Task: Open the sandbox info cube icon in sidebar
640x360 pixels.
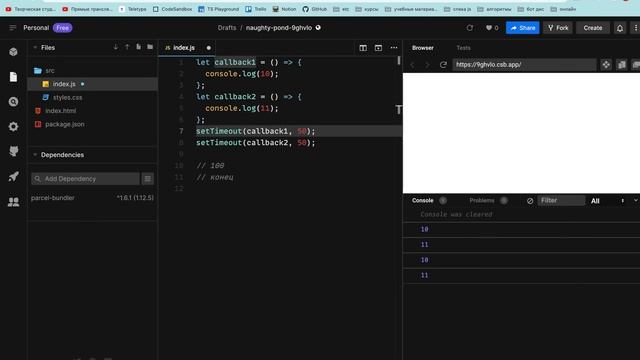Action: tap(13, 52)
